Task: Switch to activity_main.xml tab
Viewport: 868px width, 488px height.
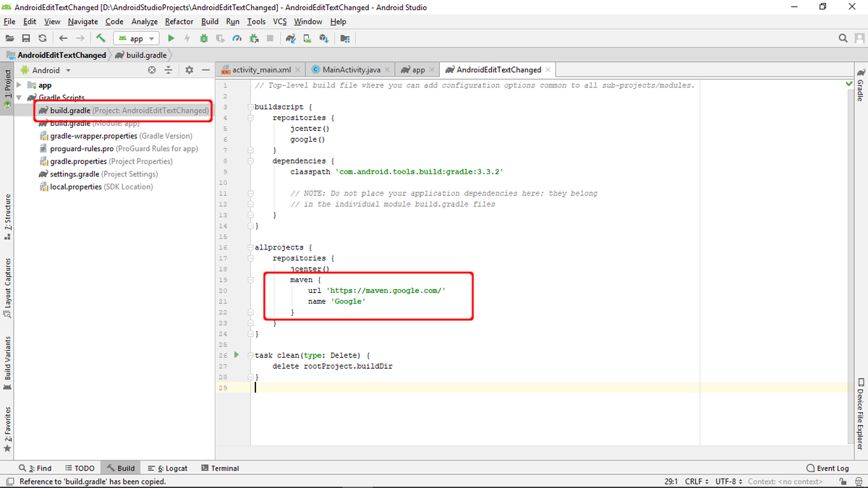Action: 261,69
